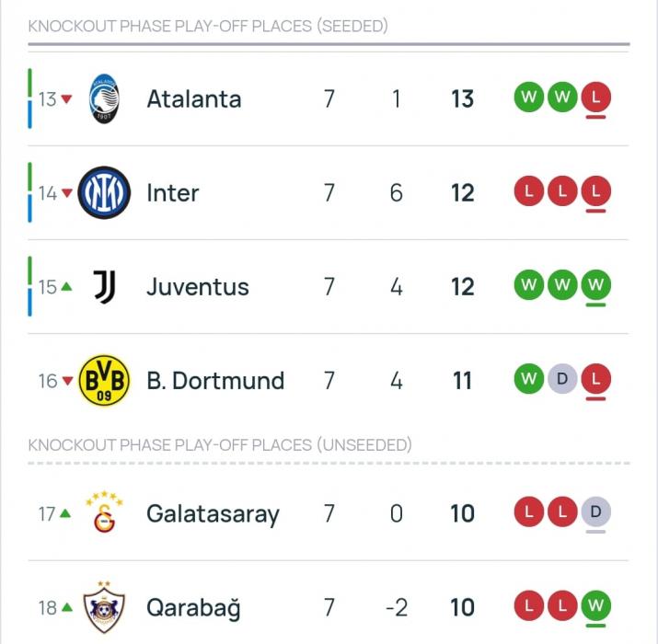Image resolution: width=658 pixels, height=644 pixels.
Task: Open the B. Dortmund team page
Action: tap(215, 381)
